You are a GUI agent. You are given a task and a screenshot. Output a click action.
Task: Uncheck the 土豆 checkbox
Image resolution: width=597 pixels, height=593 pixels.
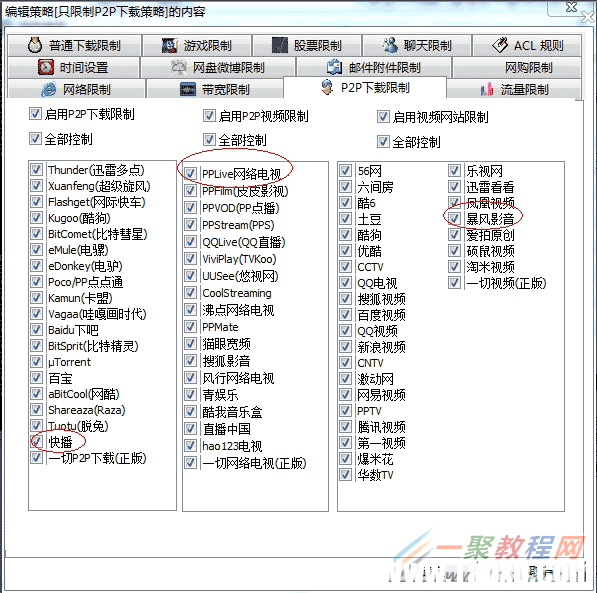tap(345, 219)
